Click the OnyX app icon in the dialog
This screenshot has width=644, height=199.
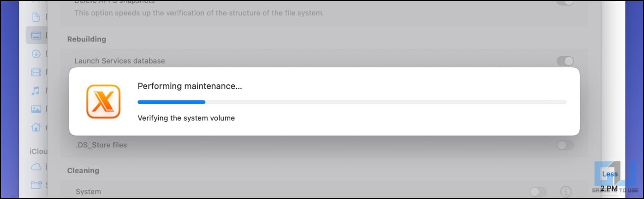coord(103,102)
